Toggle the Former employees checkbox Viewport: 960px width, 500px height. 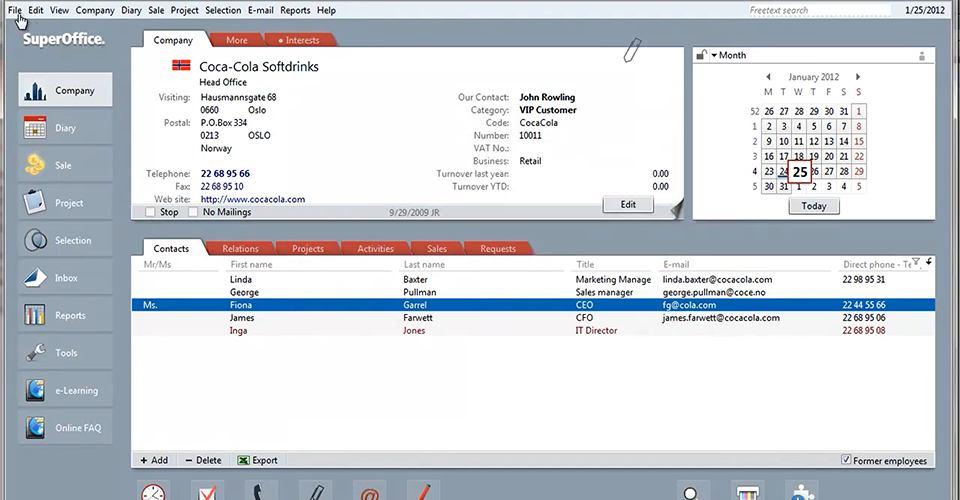coord(846,460)
